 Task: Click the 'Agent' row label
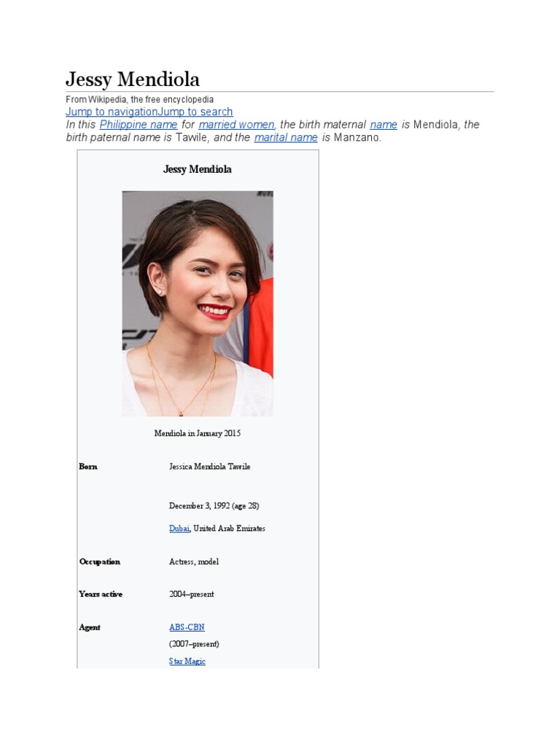point(90,627)
